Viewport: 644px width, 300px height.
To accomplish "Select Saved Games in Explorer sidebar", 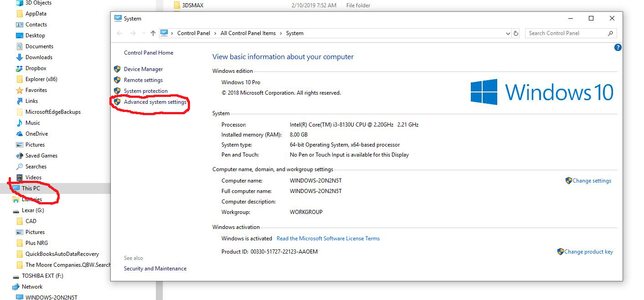I will point(41,156).
